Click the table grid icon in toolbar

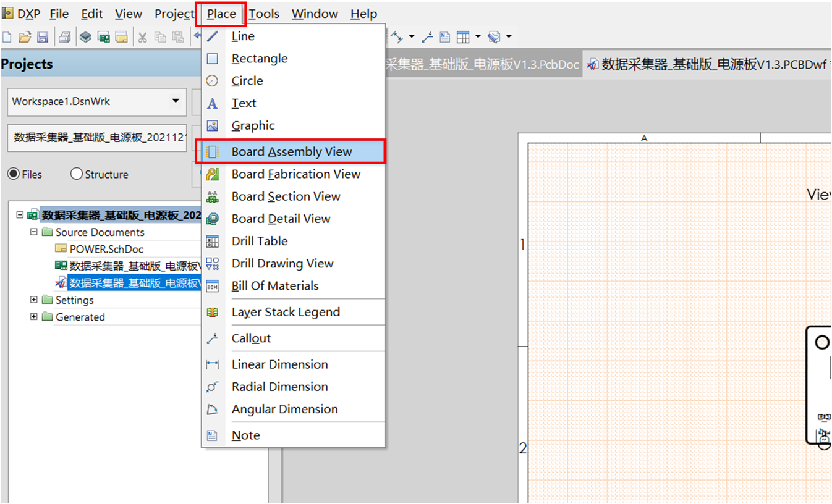[x=463, y=38]
